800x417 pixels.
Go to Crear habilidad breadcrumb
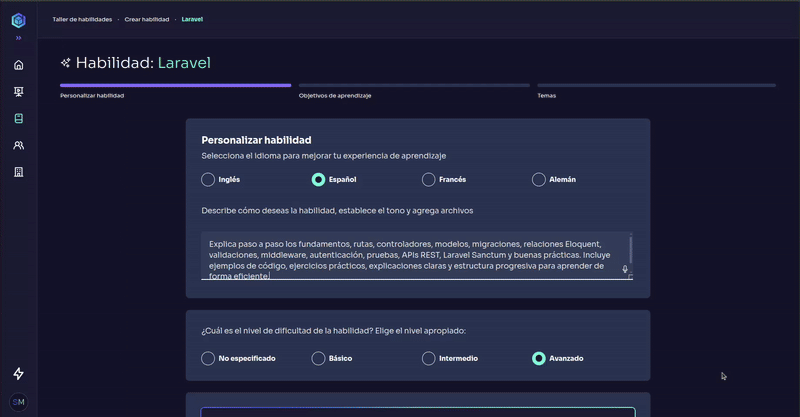tap(146, 19)
